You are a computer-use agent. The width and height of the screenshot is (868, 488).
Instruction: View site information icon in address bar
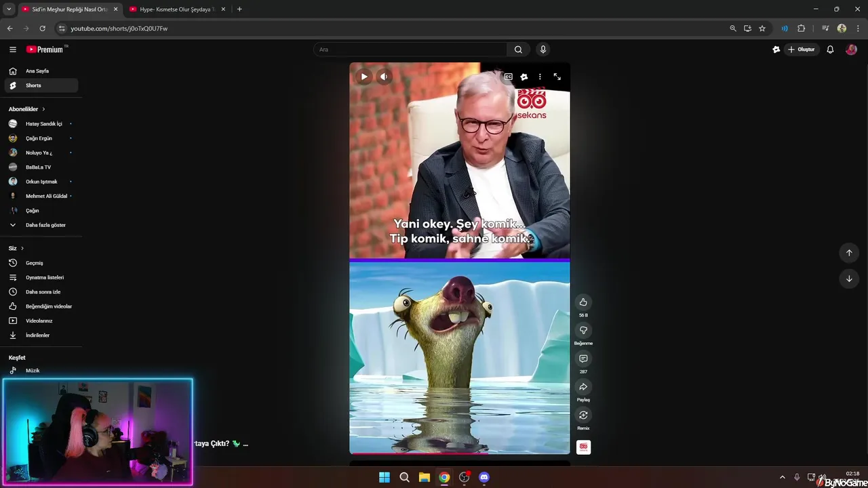(62, 28)
